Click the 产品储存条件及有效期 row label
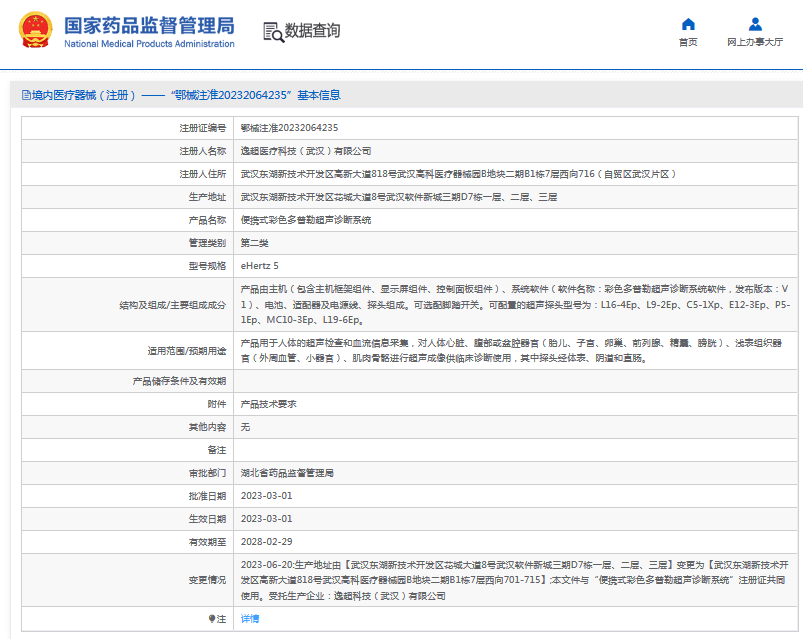The width and height of the screenshot is (803, 639). pos(179,381)
